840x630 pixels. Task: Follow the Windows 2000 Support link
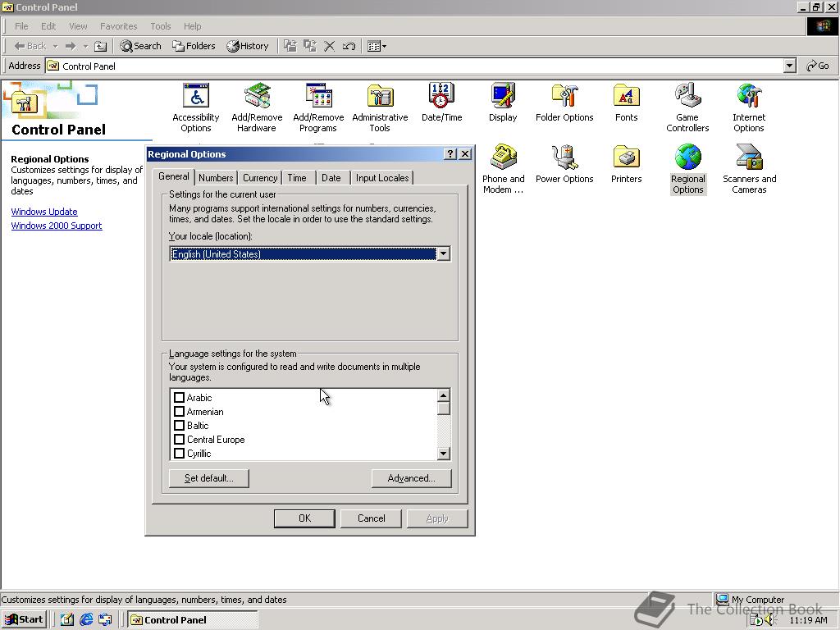tap(57, 226)
